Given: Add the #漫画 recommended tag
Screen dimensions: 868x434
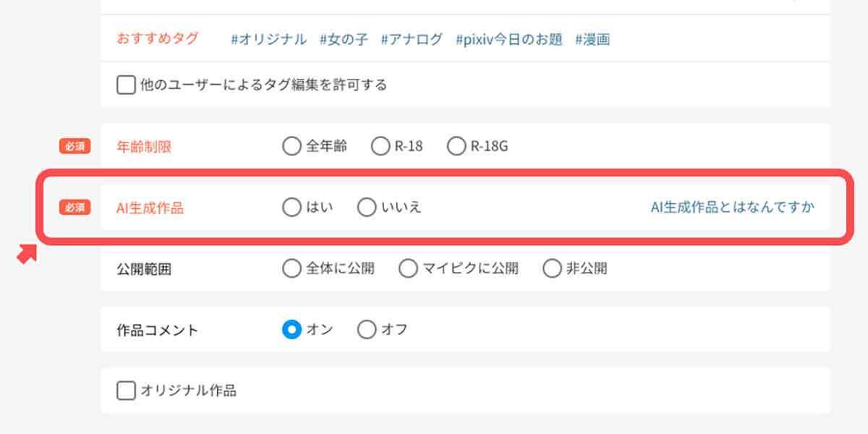Looking at the screenshot, I should click(592, 40).
